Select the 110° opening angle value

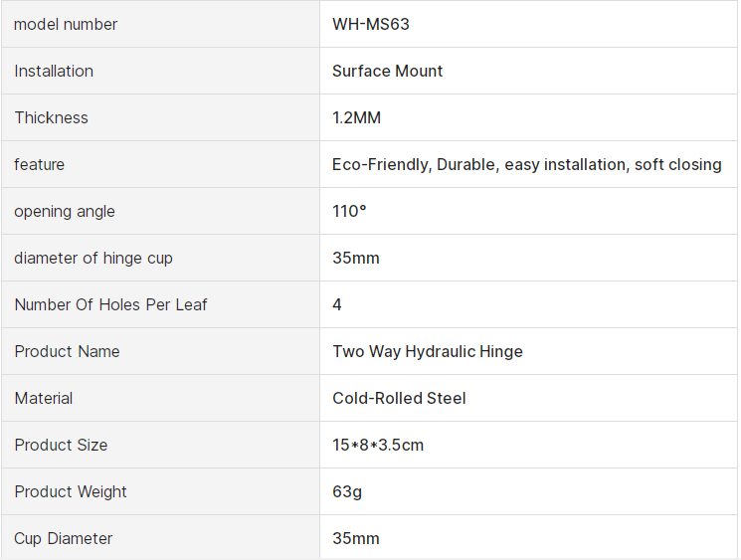click(x=349, y=211)
